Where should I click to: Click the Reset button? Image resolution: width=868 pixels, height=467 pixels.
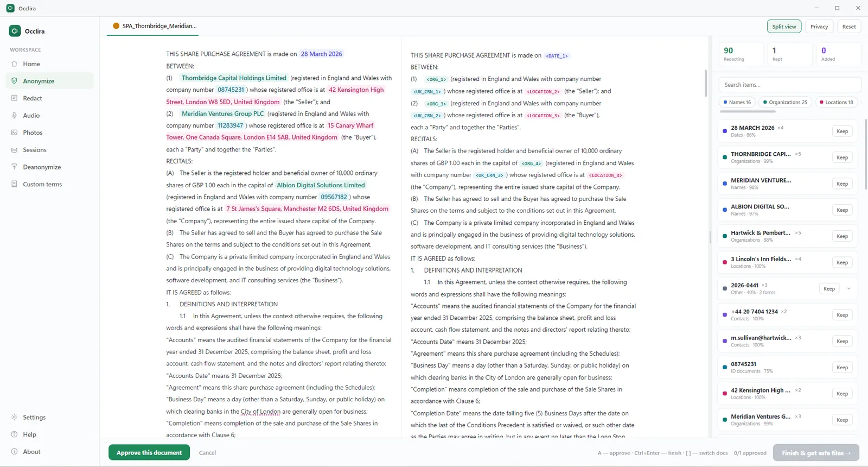point(849,27)
